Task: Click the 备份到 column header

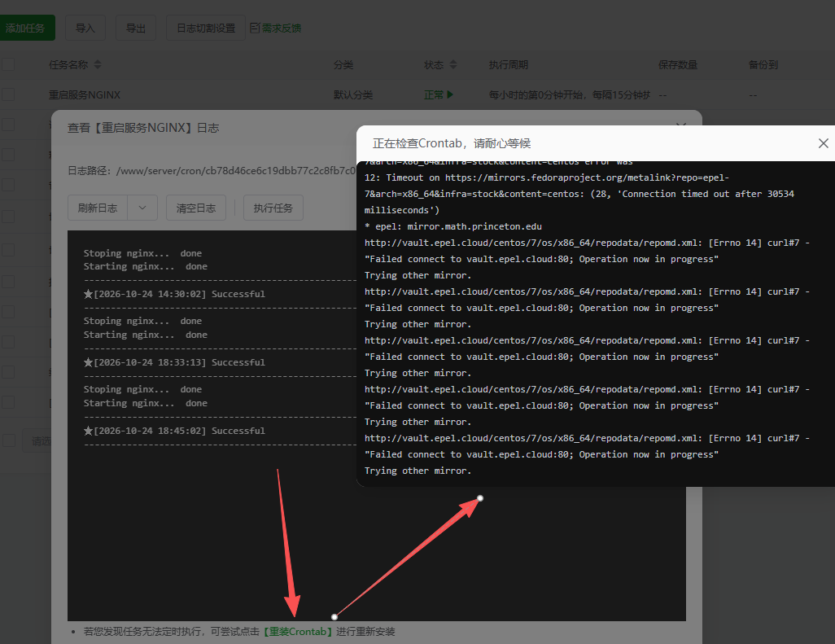Action: tap(763, 65)
